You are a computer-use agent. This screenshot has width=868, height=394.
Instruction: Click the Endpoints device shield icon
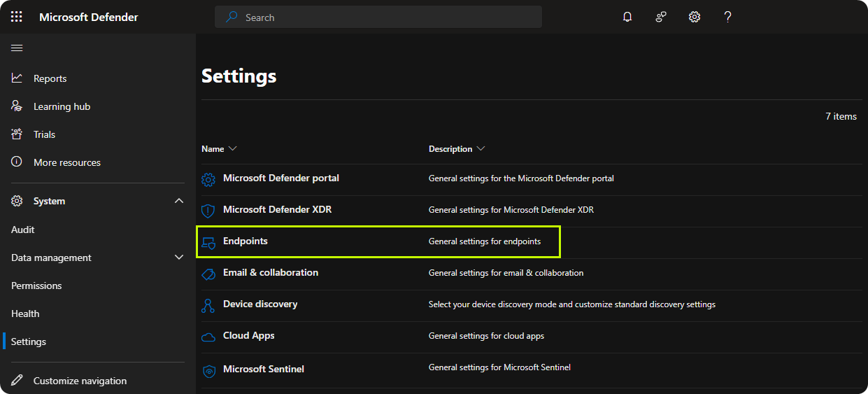pos(208,242)
